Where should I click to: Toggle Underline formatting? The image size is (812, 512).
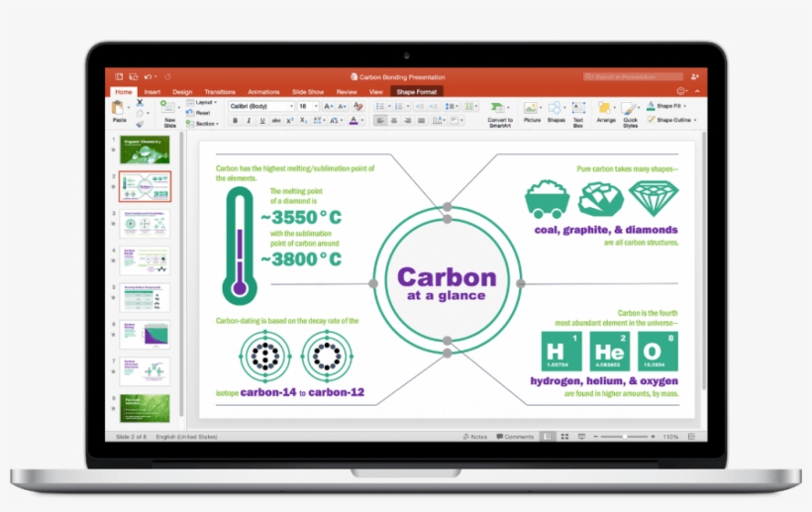tap(262, 121)
